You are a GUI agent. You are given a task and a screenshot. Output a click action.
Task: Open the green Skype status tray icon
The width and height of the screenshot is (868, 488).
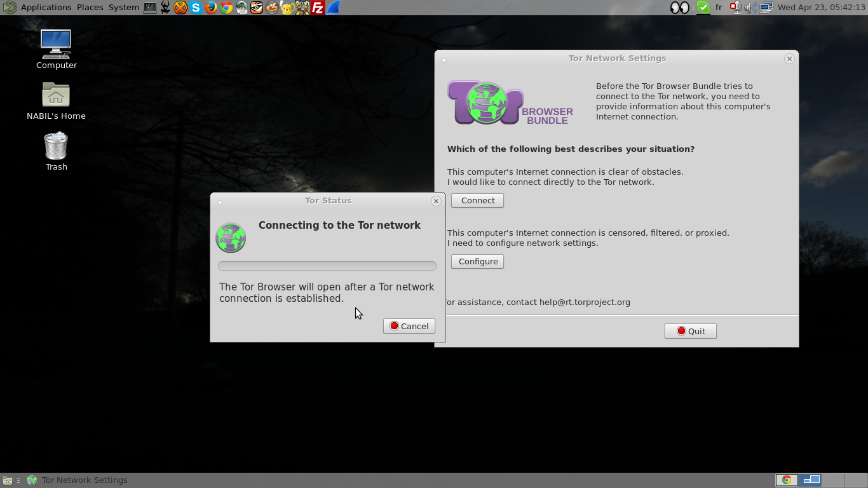tap(703, 8)
